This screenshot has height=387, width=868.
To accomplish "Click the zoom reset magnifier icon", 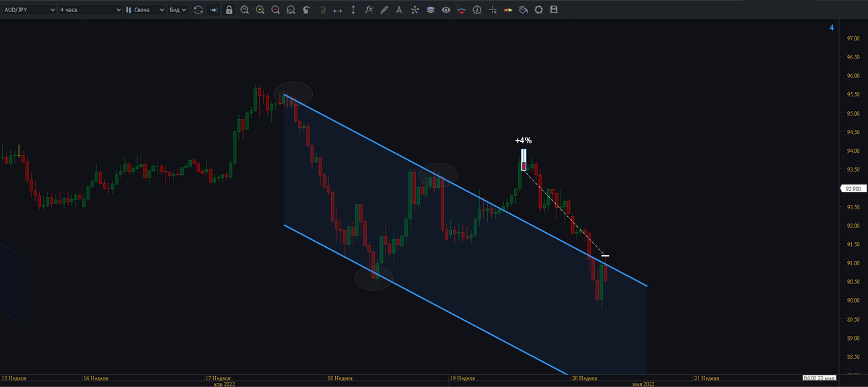I will pyautogui.click(x=245, y=10).
